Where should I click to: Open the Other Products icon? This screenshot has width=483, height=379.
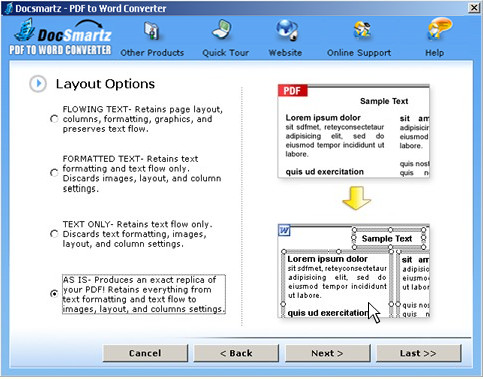[152, 31]
